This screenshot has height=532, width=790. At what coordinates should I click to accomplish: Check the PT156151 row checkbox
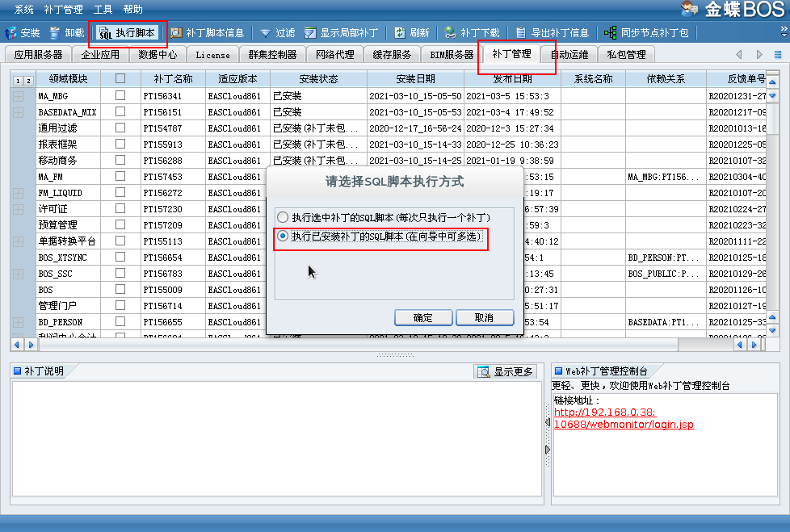(x=120, y=111)
